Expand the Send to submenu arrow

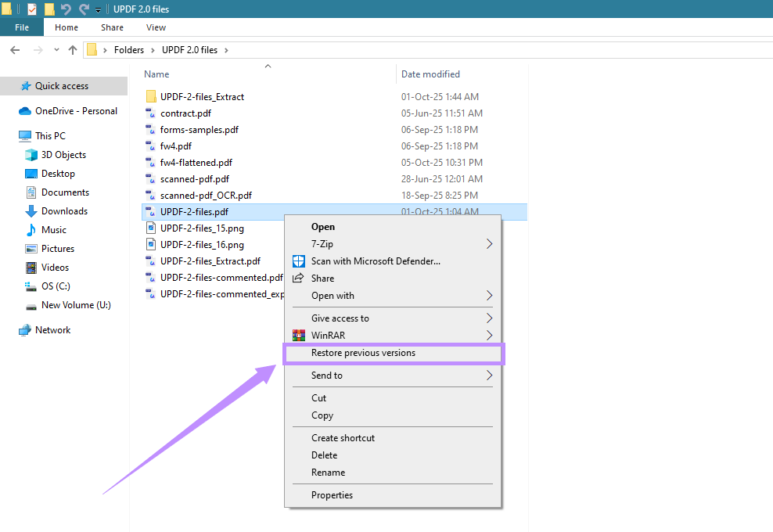[490, 376]
